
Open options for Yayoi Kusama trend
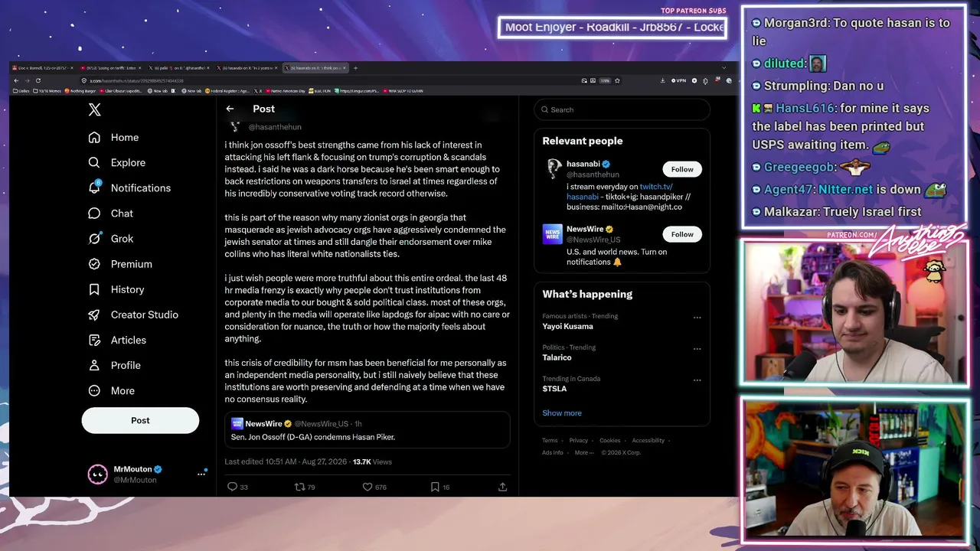coord(697,317)
